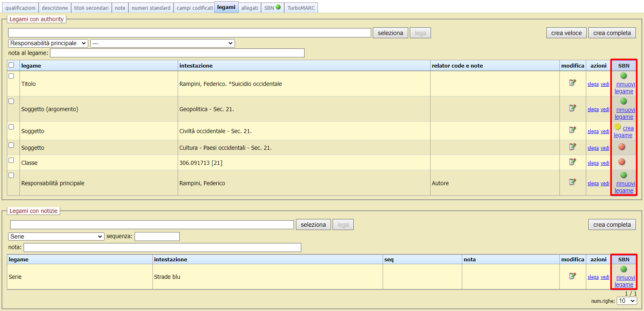644x311 pixels.
Task: Tick the checkbox for the Classe row
Action: (11, 160)
